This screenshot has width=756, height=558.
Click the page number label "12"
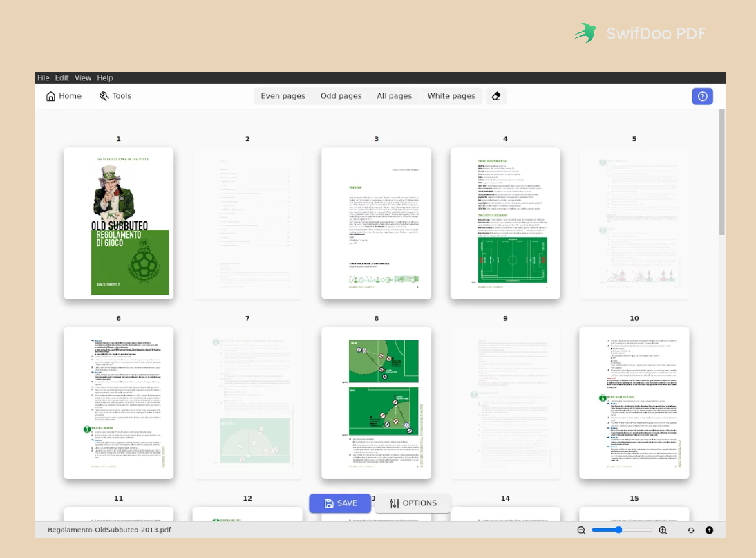[x=247, y=499]
